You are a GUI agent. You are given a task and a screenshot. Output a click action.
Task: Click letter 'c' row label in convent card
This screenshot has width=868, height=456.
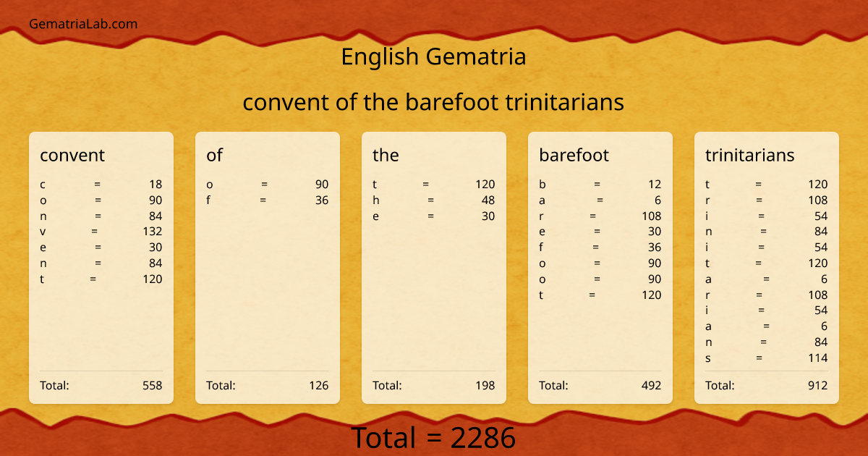(x=43, y=185)
